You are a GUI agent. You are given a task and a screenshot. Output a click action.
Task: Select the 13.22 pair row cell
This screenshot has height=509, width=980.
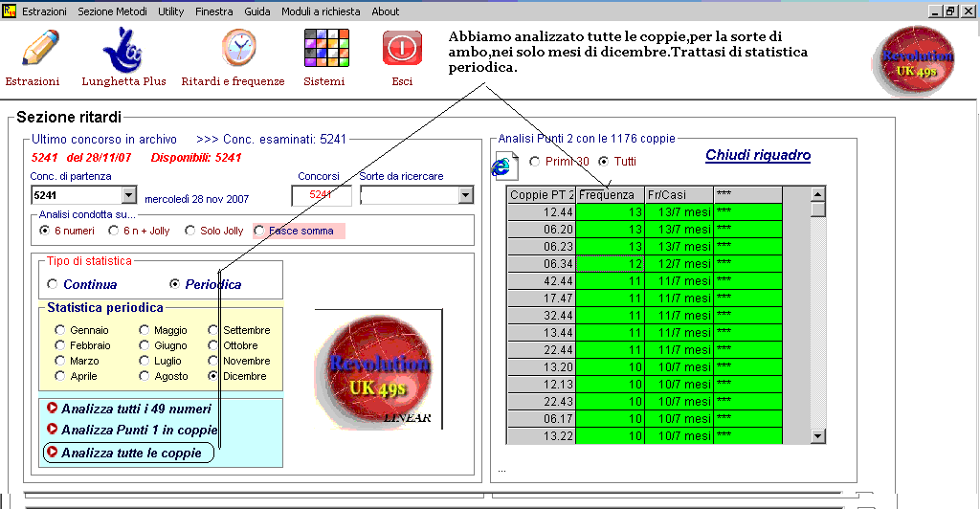coord(542,436)
